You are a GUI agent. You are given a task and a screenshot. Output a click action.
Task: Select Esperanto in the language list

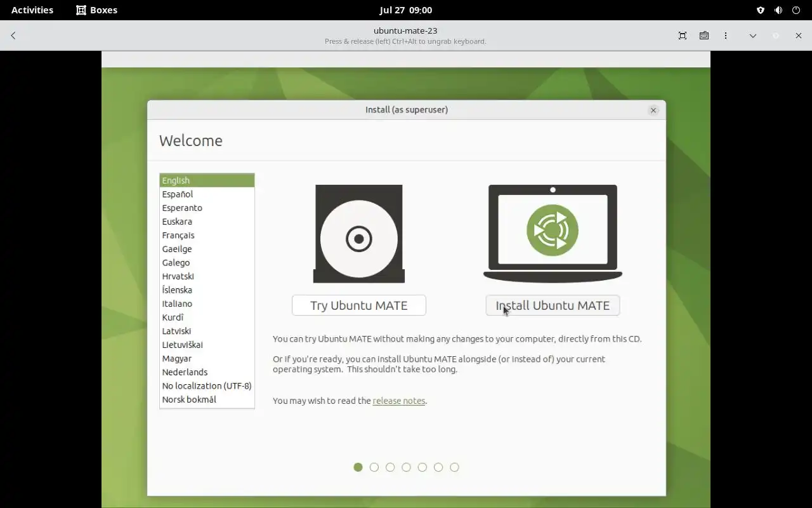tap(207, 208)
